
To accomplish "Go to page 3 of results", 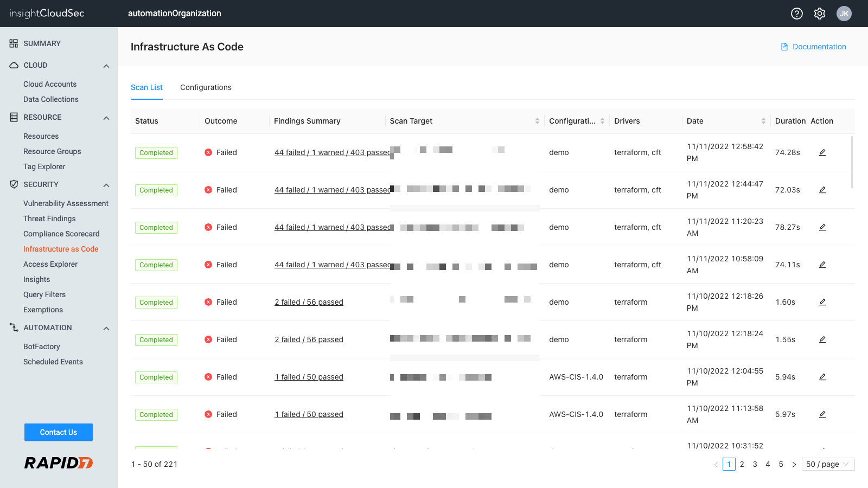I will (x=755, y=464).
